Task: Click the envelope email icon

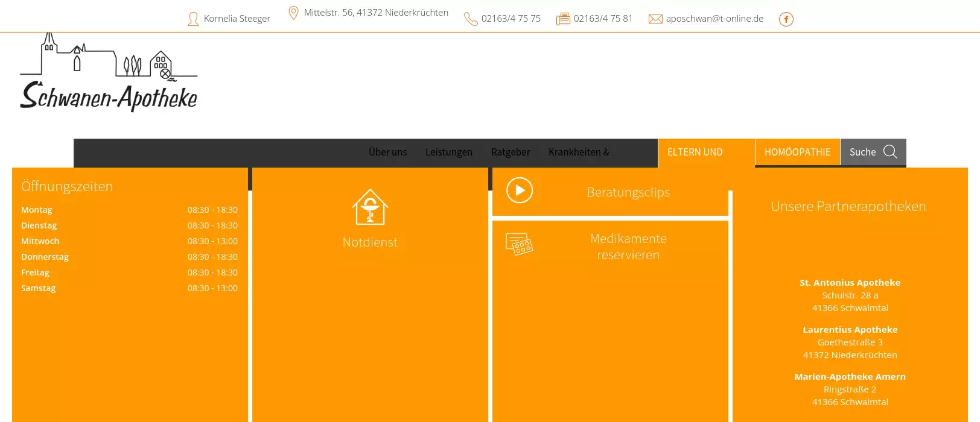Action: coord(655,19)
